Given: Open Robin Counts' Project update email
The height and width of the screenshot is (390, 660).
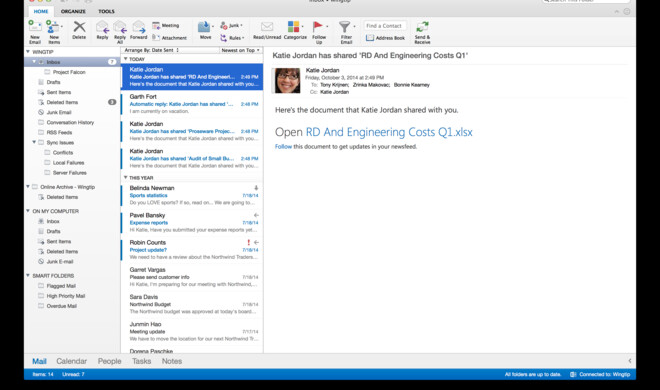Looking at the screenshot, I should click(x=192, y=250).
